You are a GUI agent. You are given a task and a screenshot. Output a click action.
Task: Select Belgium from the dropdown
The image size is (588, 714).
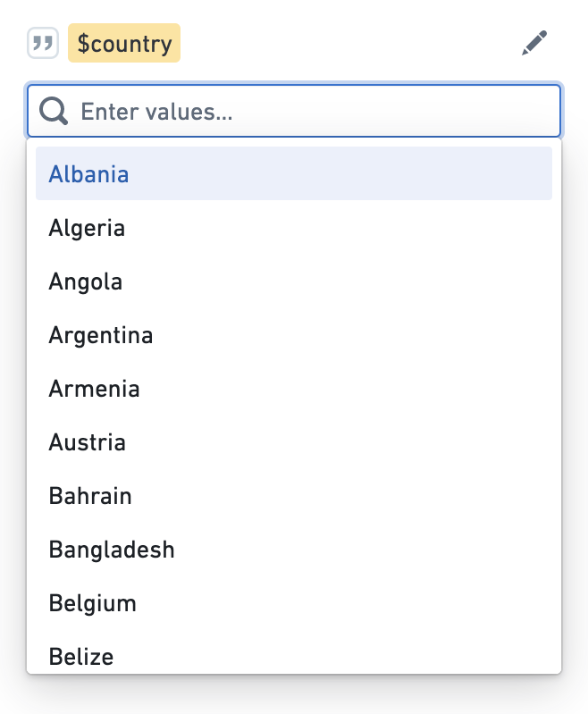294,603
